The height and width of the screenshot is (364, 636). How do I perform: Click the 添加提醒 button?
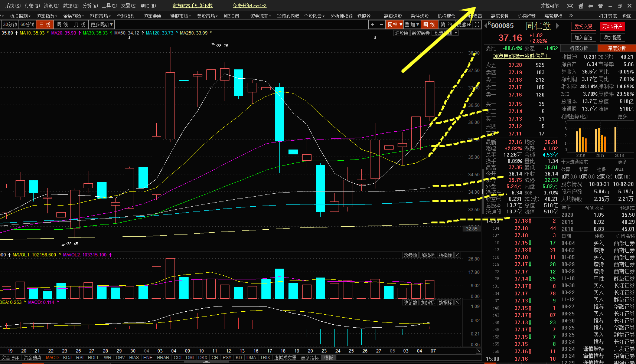click(612, 37)
